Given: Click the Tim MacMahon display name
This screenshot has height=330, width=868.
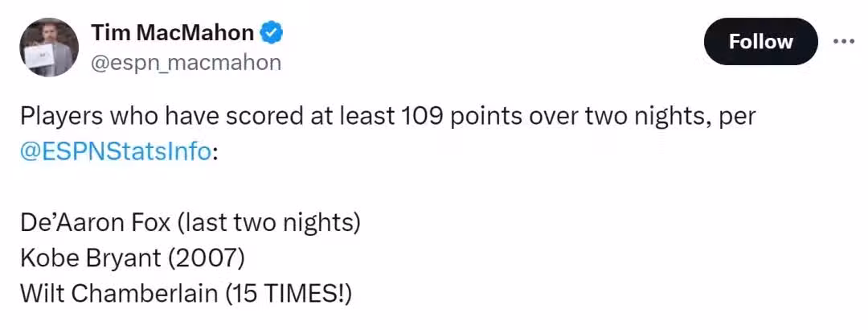Looking at the screenshot, I should pos(172,33).
